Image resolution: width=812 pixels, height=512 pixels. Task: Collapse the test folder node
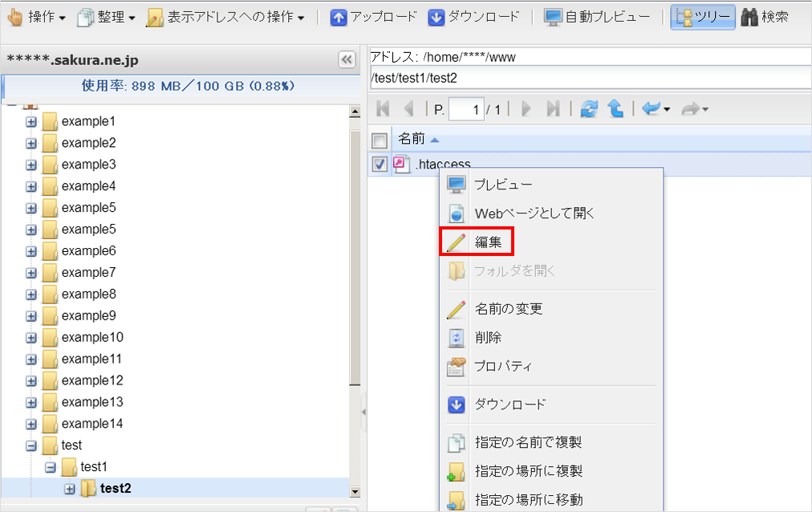pos(31,445)
